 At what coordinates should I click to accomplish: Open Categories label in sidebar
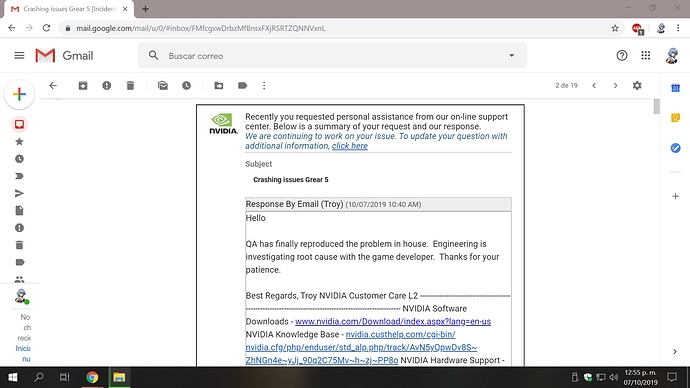(x=19, y=262)
